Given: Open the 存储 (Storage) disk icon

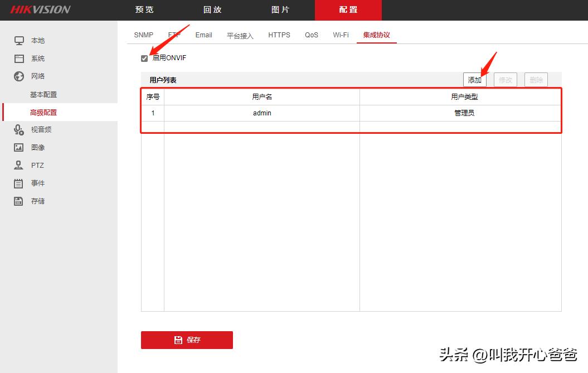Looking at the screenshot, I should click(18, 201).
